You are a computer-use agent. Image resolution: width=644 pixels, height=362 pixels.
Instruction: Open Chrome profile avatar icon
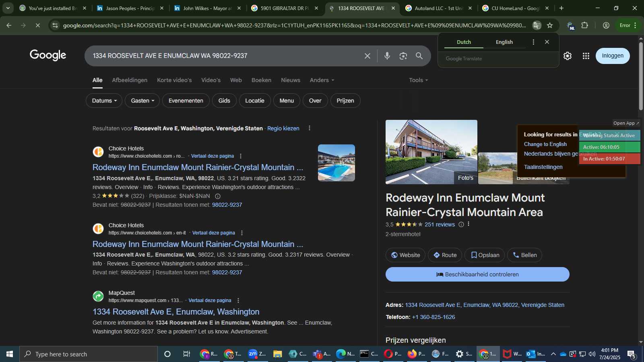point(606,25)
